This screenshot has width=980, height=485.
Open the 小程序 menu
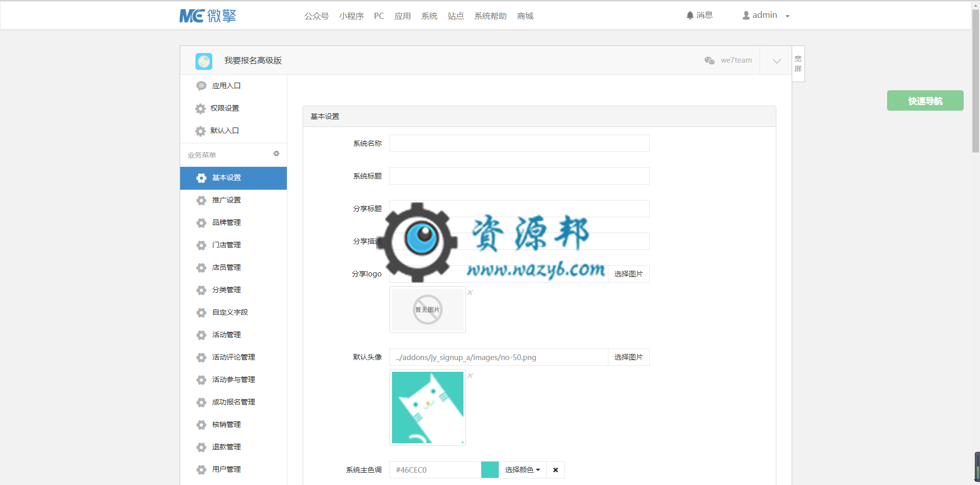click(351, 16)
